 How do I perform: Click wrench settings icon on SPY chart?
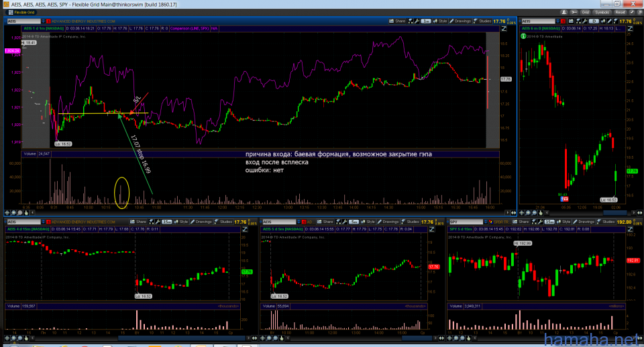pyautogui.click(x=540, y=222)
